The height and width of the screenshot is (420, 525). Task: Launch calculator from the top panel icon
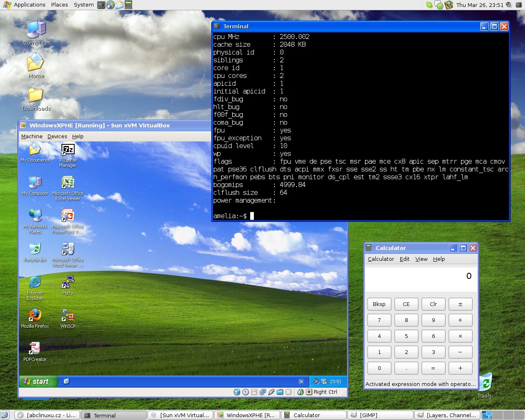tap(128, 5)
